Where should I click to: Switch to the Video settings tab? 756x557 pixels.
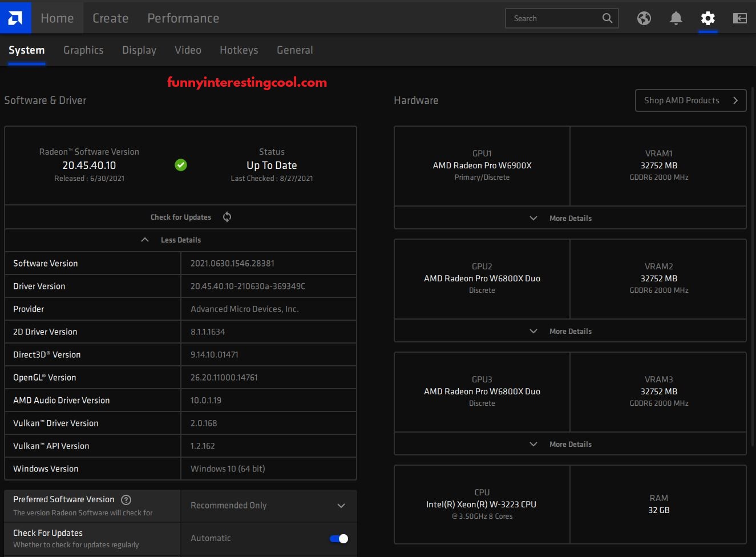(188, 50)
